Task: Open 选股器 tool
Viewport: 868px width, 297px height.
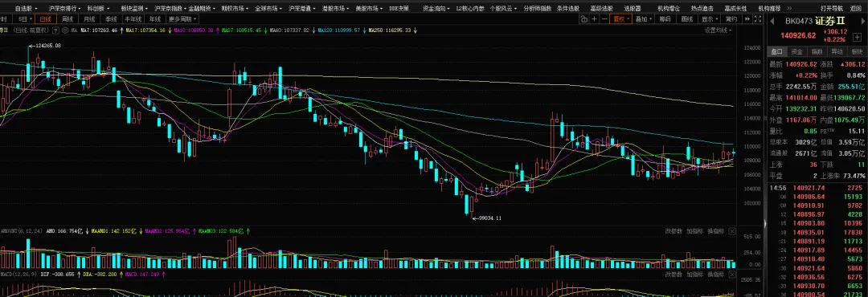Action: [x=633, y=9]
